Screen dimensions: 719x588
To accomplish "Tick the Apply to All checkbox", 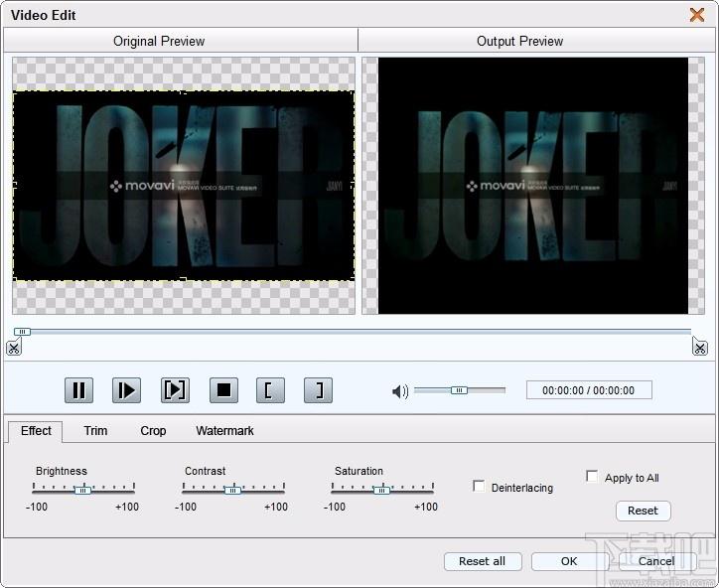I will point(592,476).
